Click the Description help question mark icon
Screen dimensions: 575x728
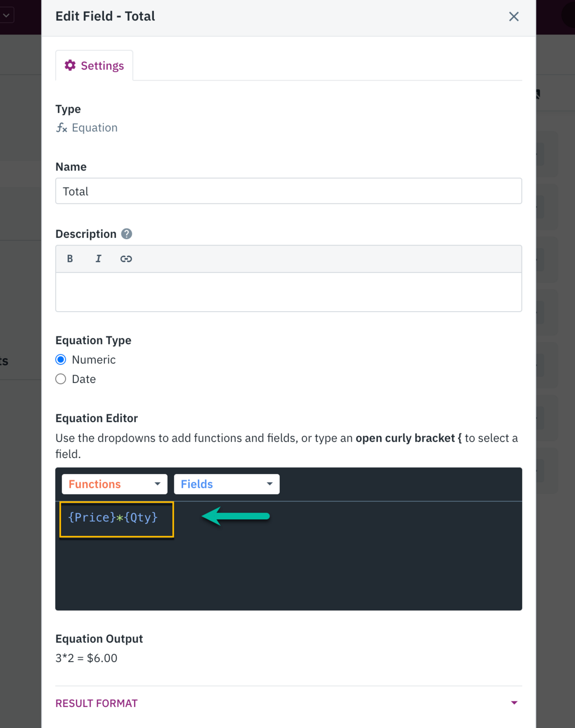[127, 234]
